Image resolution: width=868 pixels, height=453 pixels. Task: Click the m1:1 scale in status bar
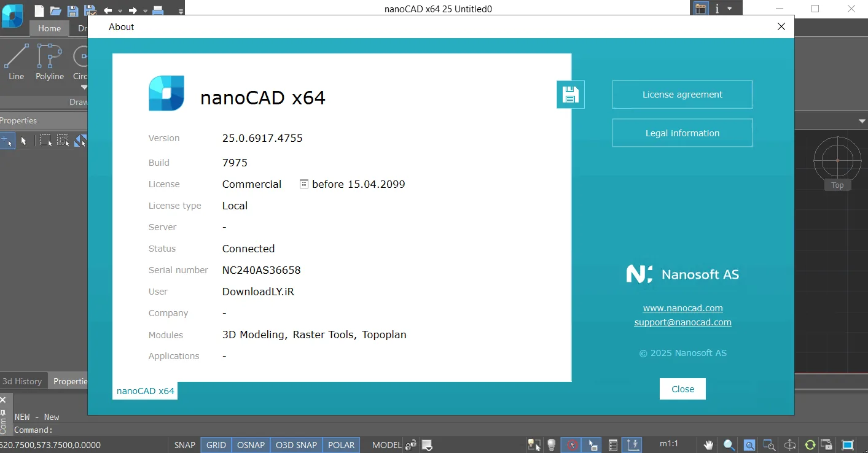[669, 444]
